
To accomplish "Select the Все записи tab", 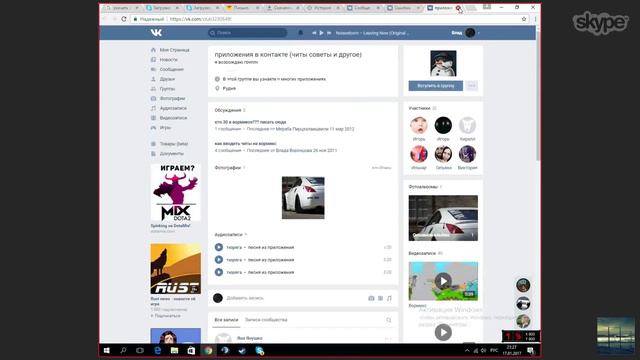I will (x=226, y=320).
